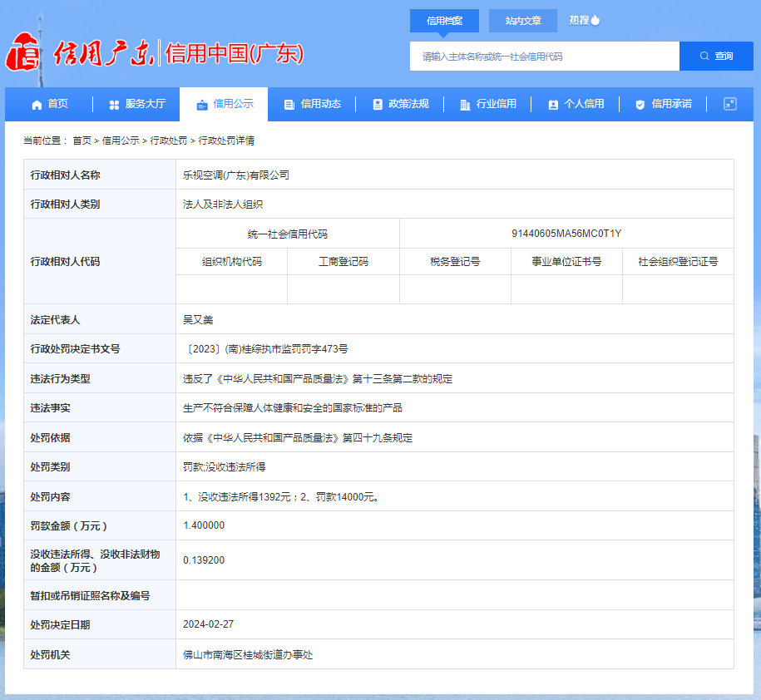Viewport: 761px width, 700px height.
Task: Click the violation fact text 生产不符合保障人体健康
Action: [x=293, y=408]
